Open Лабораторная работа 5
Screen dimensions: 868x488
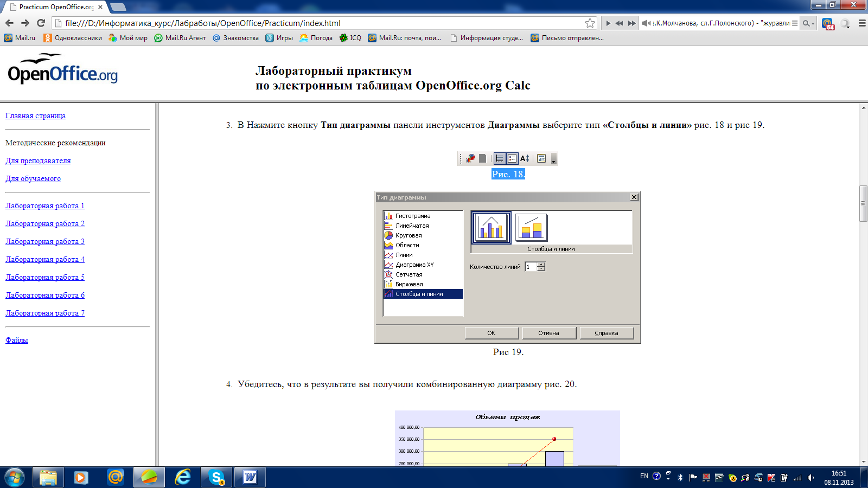click(x=45, y=277)
